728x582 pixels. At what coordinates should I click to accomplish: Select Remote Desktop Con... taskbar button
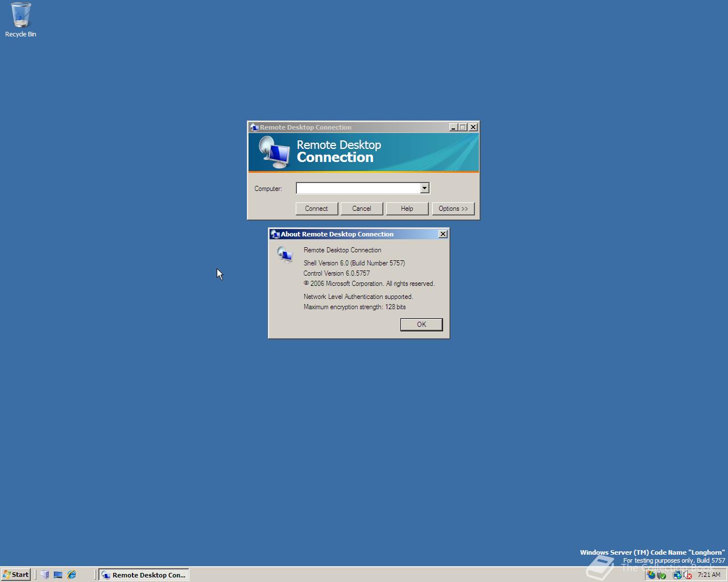point(144,575)
